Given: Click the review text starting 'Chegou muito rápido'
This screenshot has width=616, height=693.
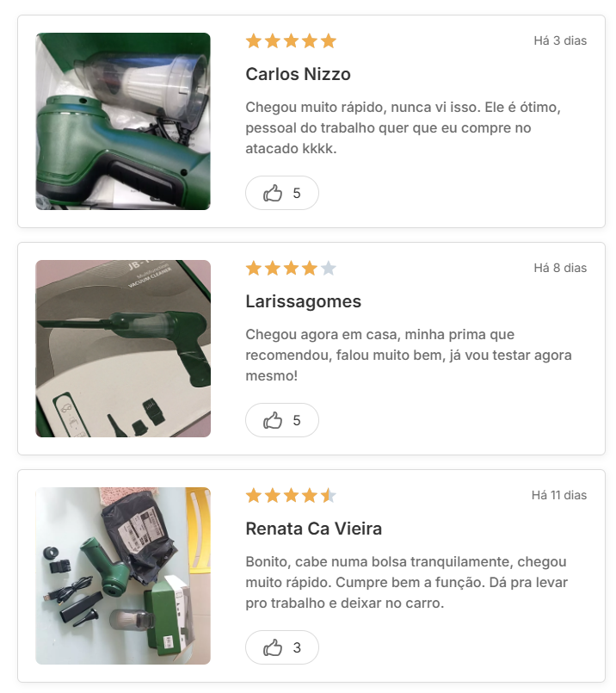Looking at the screenshot, I should tap(403, 127).
